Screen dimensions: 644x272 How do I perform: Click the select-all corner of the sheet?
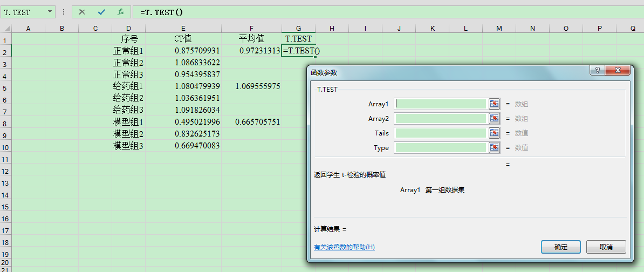tap(5, 28)
